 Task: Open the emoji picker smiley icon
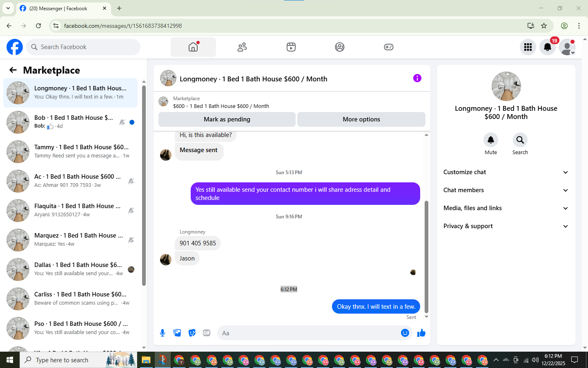click(x=405, y=333)
